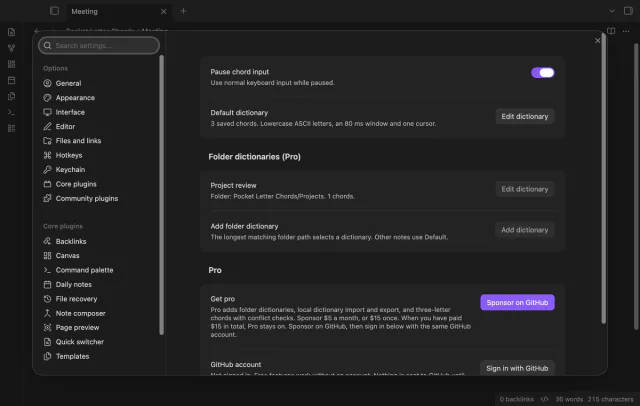
Task: Sign in with GitHub
Action: click(517, 368)
